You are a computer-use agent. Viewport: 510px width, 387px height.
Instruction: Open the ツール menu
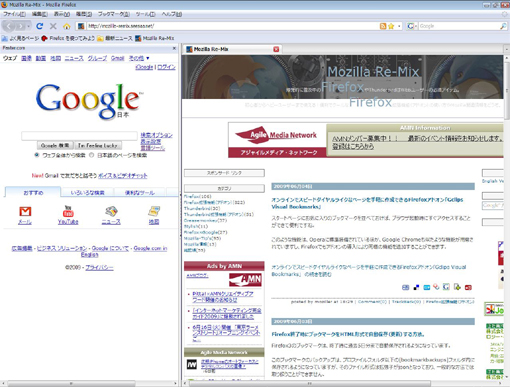click(x=145, y=14)
